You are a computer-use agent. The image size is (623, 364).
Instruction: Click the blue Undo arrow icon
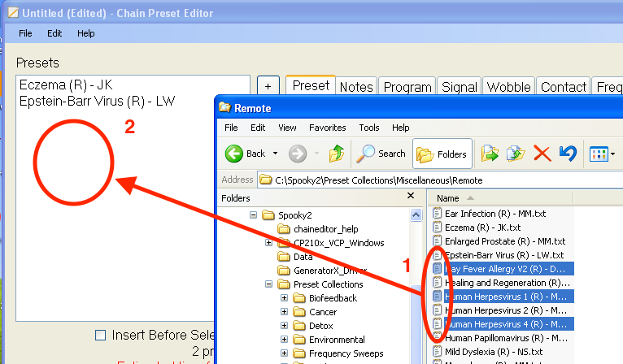[x=569, y=154]
